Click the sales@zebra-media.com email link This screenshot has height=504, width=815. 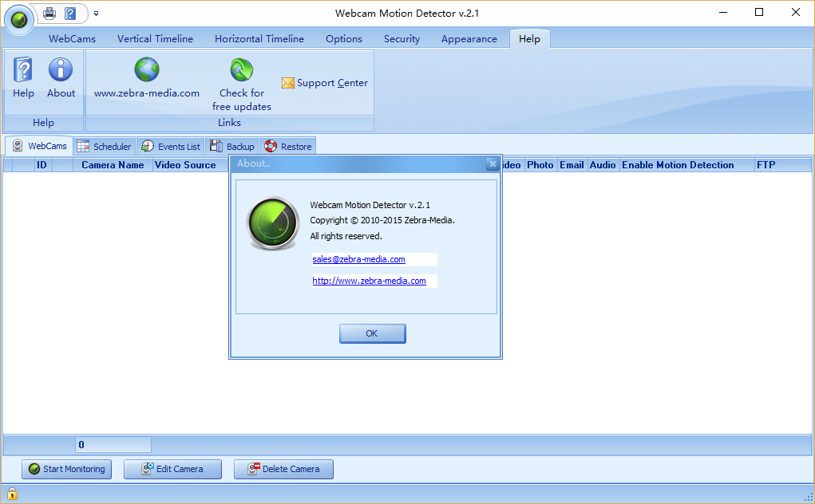(358, 259)
